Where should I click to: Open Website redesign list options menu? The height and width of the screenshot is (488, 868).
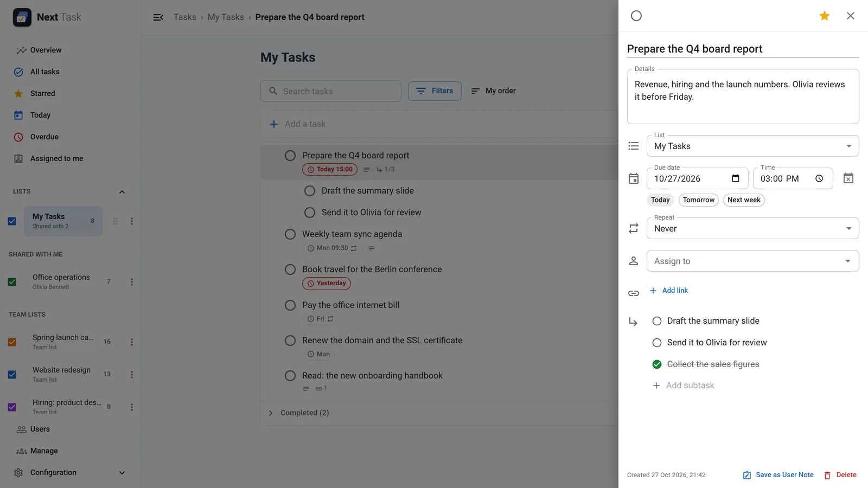coord(132,375)
